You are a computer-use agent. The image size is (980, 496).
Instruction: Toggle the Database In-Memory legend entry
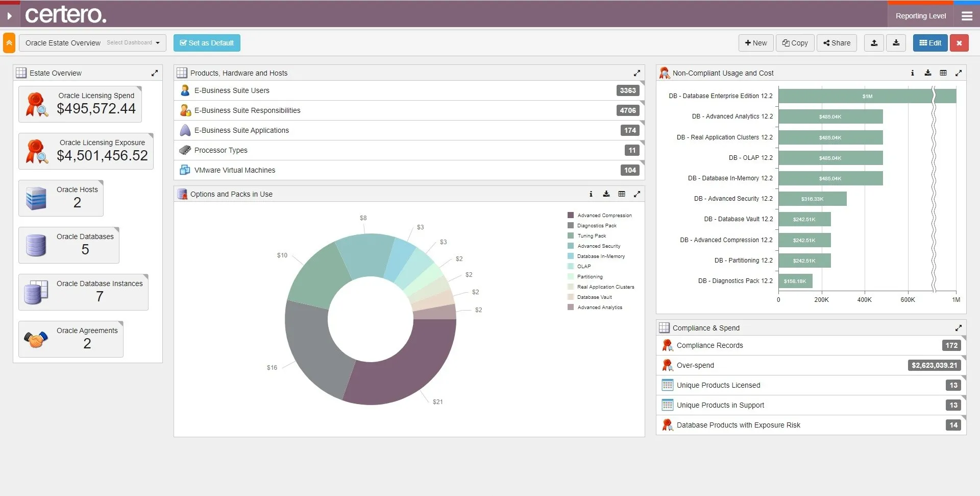(x=596, y=256)
